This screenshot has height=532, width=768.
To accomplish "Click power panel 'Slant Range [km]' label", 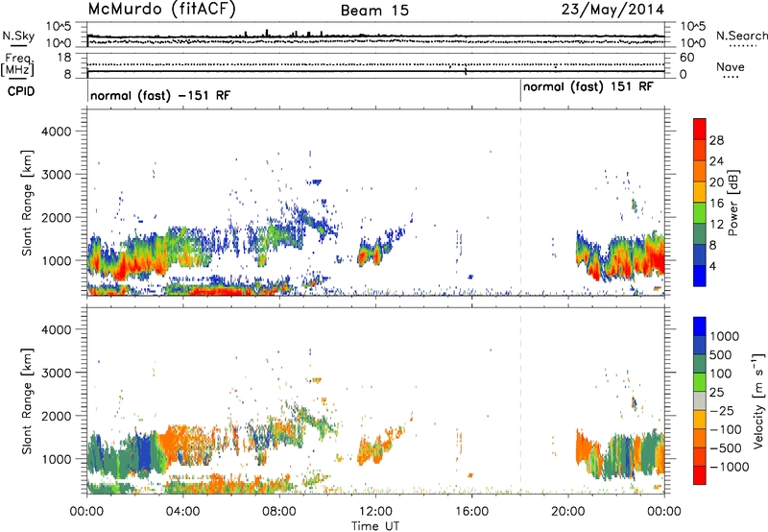I will coord(27,203).
